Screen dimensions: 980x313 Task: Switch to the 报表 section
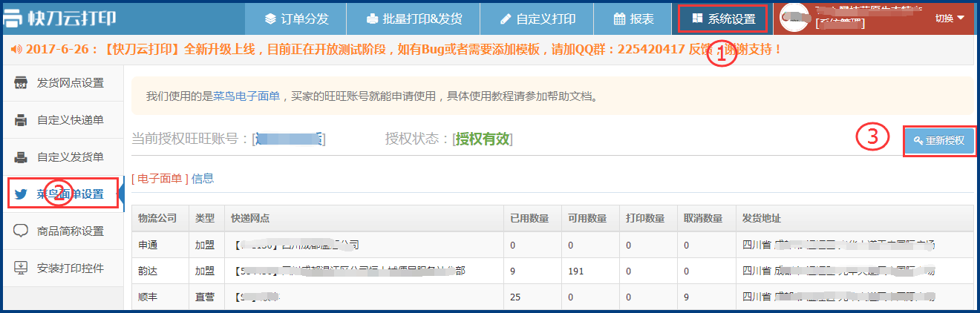(x=633, y=19)
